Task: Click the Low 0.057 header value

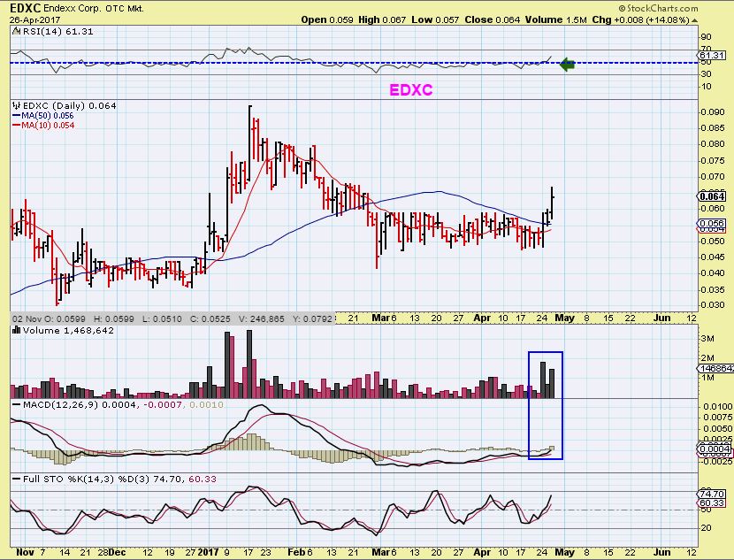Action: click(435, 19)
